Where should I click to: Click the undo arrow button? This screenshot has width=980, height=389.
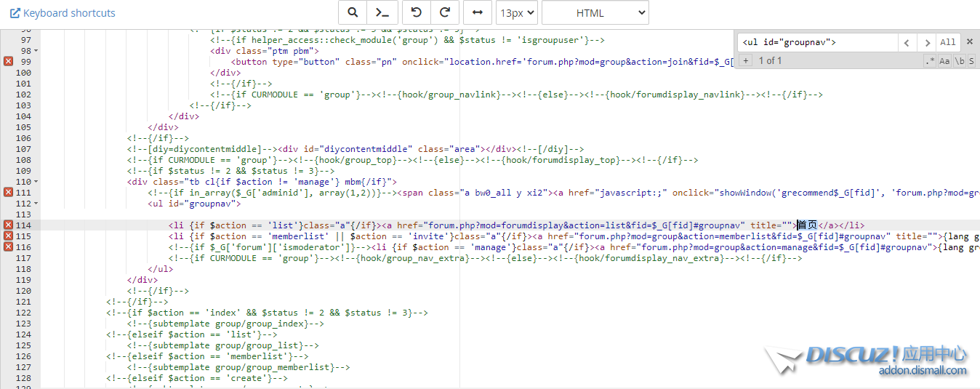point(417,13)
